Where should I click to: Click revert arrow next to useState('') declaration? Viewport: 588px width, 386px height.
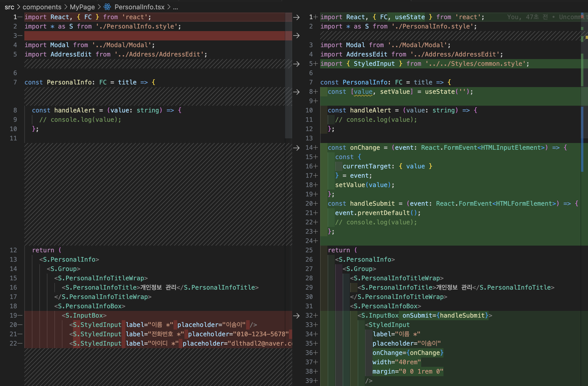click(x=296, y=92)
